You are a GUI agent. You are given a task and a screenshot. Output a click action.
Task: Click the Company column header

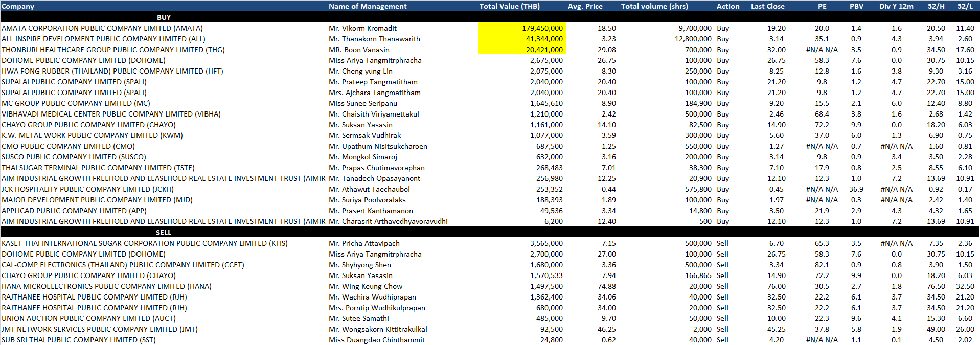click(x=18, y=6)
